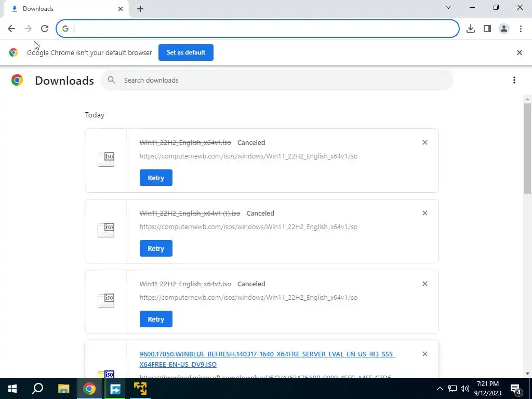The width and height of the screenshot is (532, 399).
Task: Click the iso file icon for the (1).iso entry
Action: click(106, 230)
